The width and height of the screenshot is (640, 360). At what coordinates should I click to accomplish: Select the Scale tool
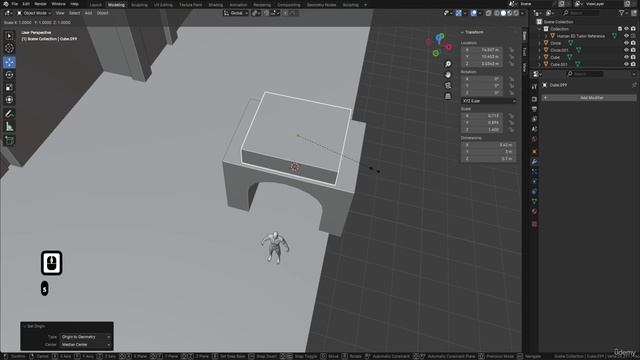pyautogui.click(x=9, y=87)
